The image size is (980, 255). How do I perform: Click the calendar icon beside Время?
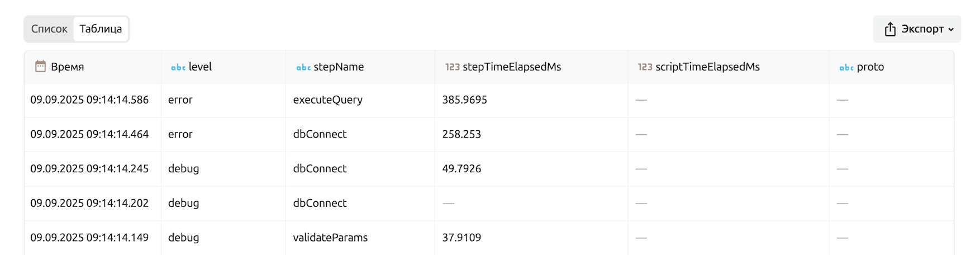coord(40,67)
